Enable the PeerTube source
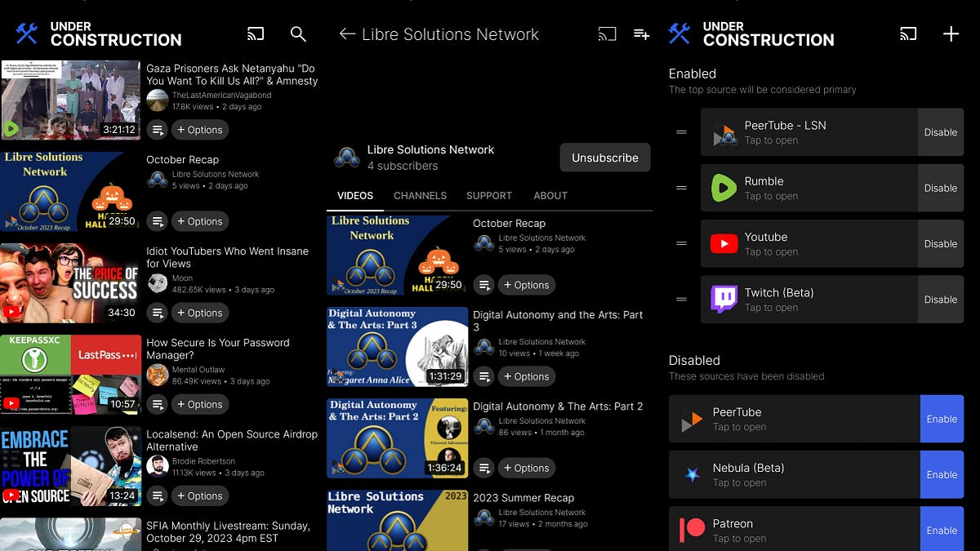 tap(942, 419)
